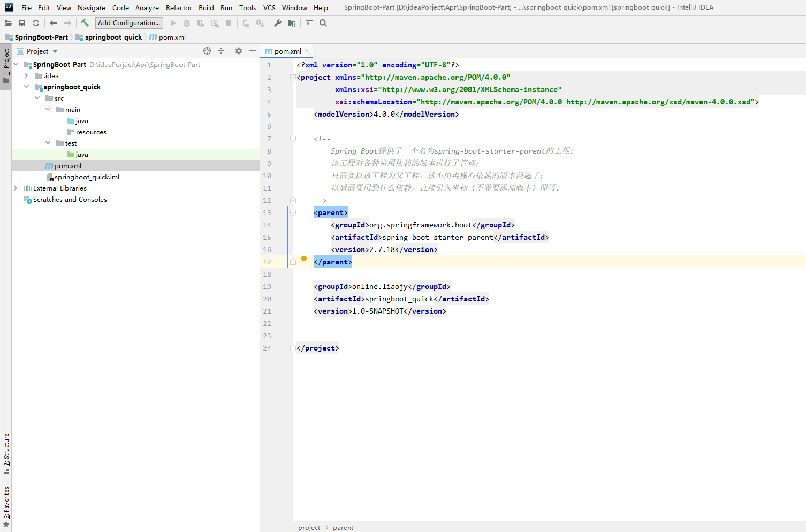Close the pom.xml editor tab
Viewport: 806px width, 532px height.
point(307,51)
